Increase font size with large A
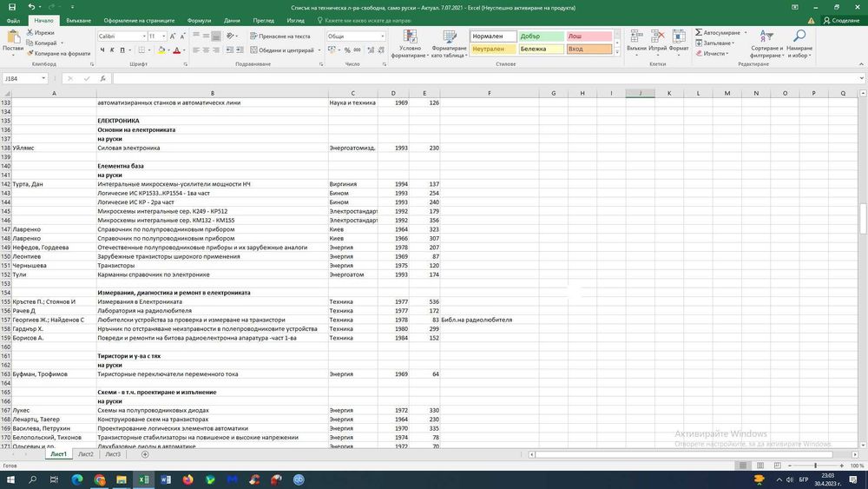Image resolution: width=868 pixels, height=489 pixels. pos(173,36)
